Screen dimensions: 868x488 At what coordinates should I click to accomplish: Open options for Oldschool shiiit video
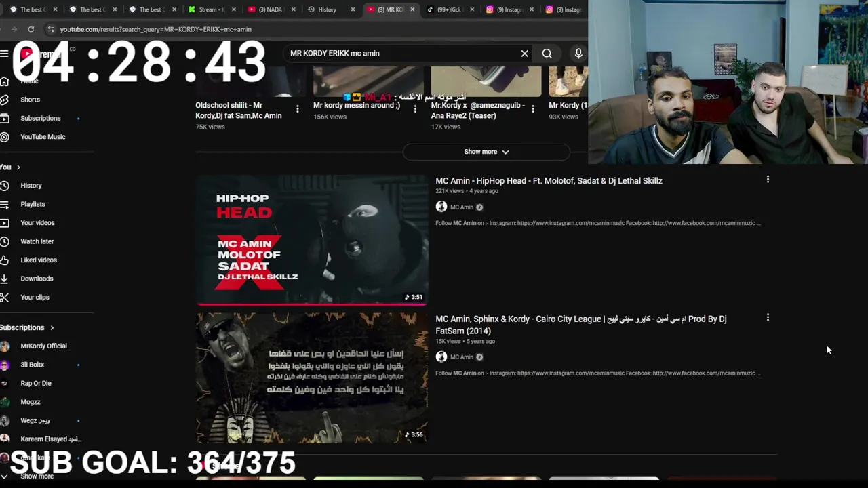[x=297, y=108]
